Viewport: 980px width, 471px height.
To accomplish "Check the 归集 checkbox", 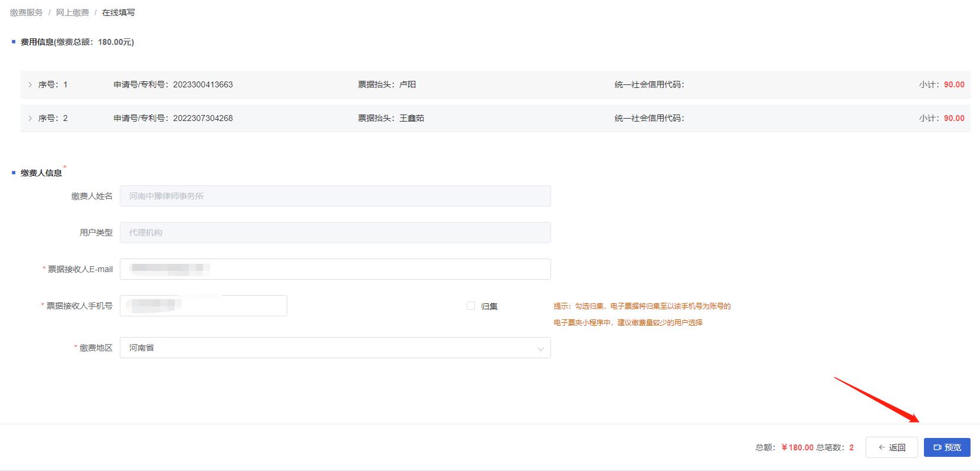I will 471,306.
